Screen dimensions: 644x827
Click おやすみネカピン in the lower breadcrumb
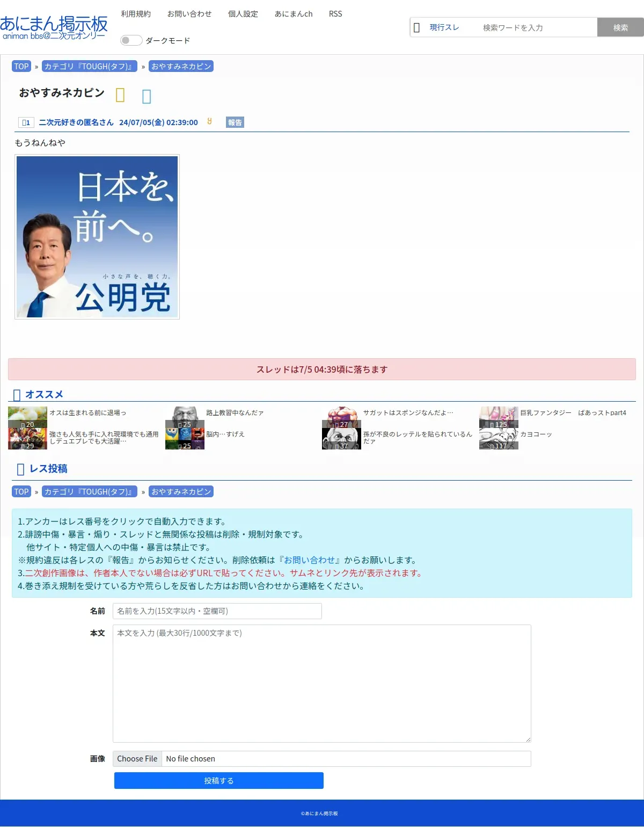[181, 491]
